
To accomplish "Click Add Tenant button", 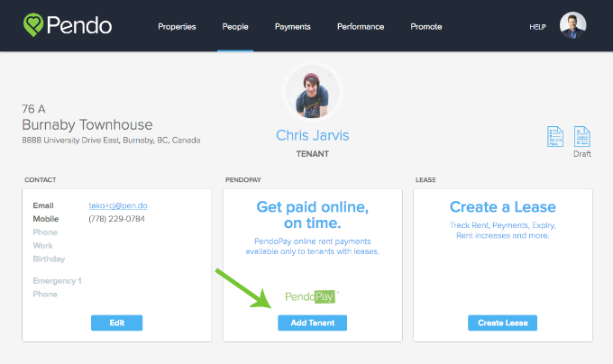I will [x=313, y=323].
